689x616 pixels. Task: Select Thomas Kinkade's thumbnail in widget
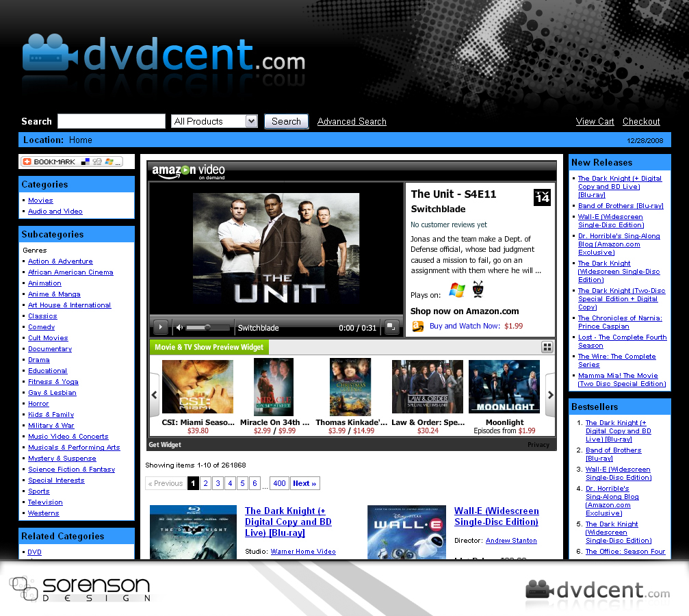[x=350, y=387]
